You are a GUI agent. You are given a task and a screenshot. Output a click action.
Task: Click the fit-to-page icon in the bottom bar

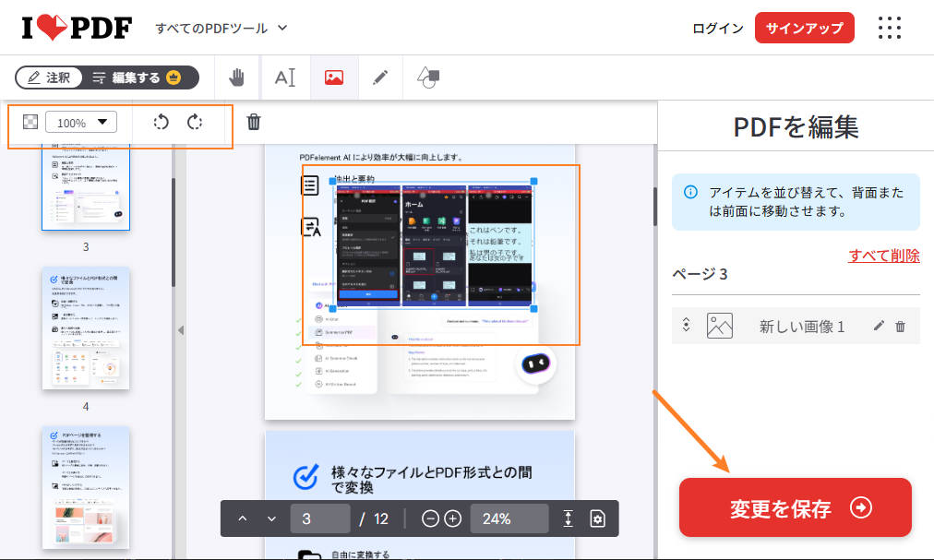point(567,518)
